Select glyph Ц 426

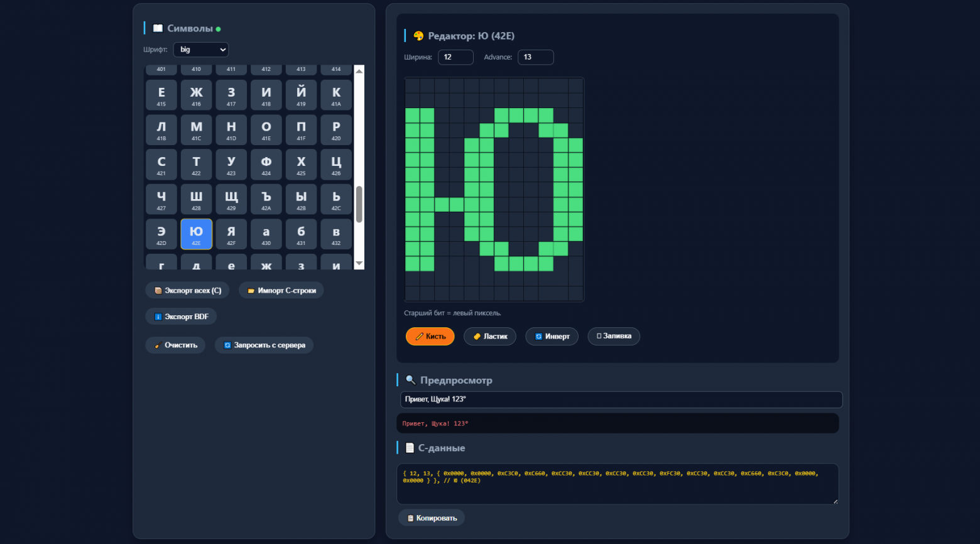(336, 165)
